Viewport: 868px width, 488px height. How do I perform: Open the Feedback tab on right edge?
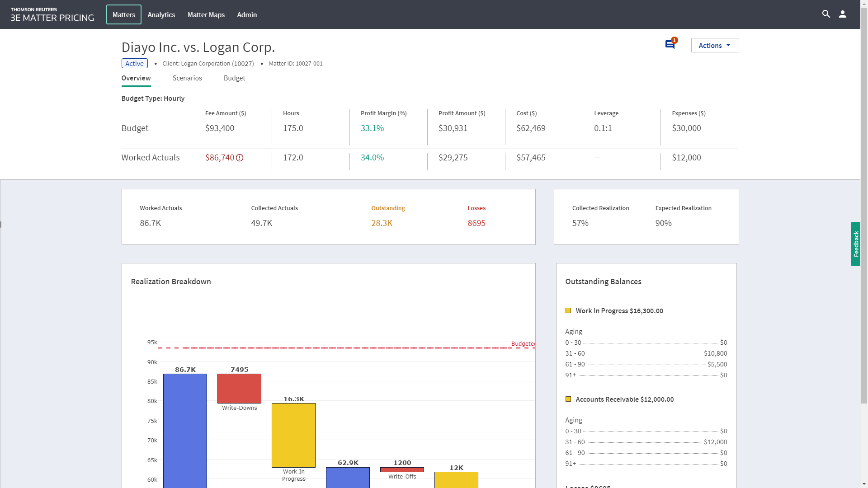856,244
